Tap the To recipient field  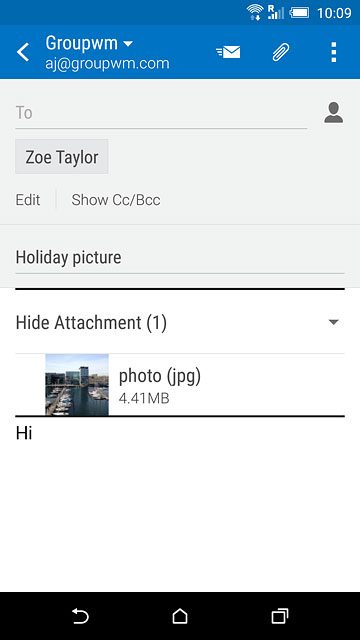click(x=161, y=113)
